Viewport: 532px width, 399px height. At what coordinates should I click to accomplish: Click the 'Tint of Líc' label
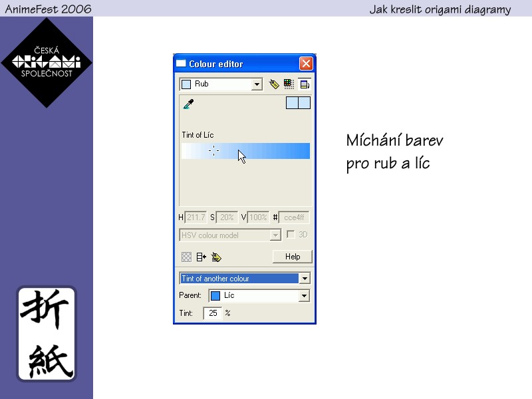click(x=198, y=135)
